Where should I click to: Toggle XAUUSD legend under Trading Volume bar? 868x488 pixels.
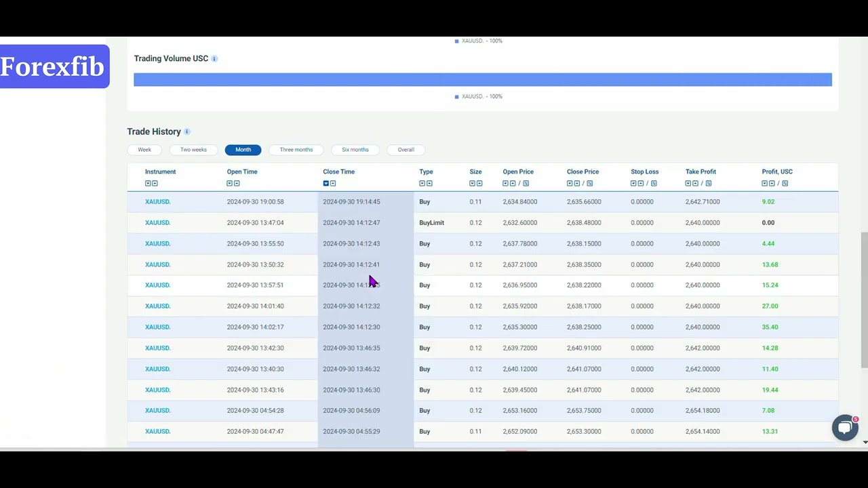(479, 96)
